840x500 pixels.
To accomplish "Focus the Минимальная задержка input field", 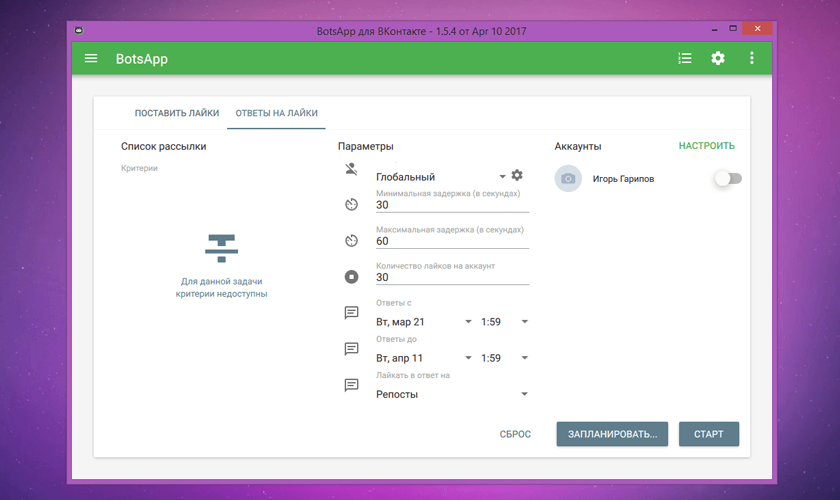I will (x=452, y=205).
